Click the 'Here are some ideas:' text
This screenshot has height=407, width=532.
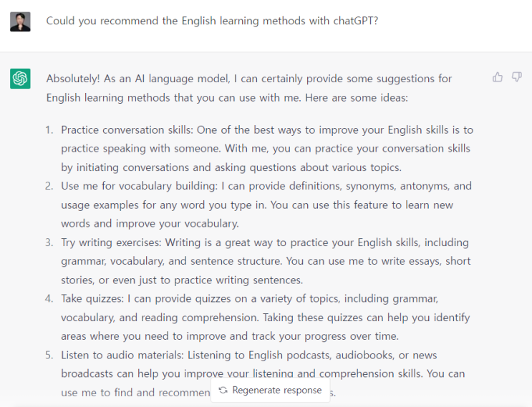pos(357,98)
